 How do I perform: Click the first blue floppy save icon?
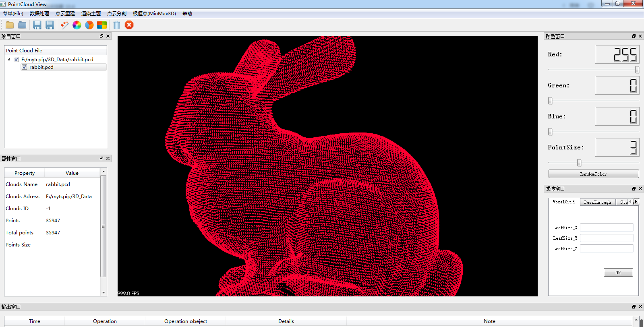coord(37,25)
